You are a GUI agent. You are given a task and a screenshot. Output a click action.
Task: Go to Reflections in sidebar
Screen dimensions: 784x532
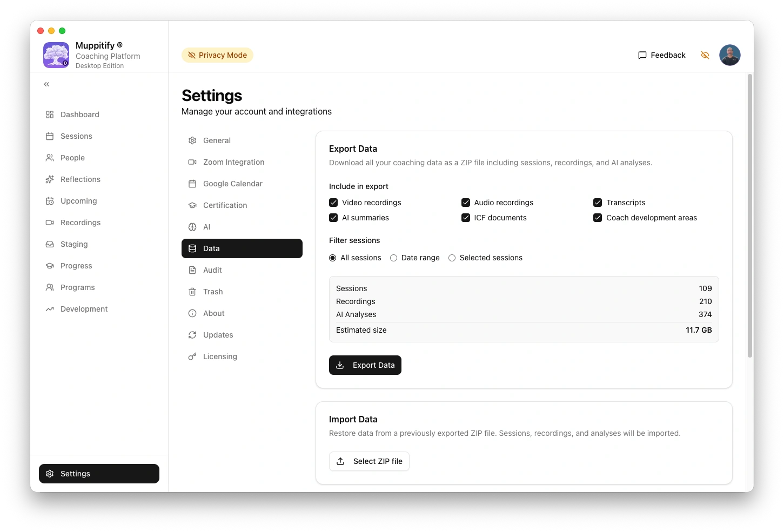point(80,179)
